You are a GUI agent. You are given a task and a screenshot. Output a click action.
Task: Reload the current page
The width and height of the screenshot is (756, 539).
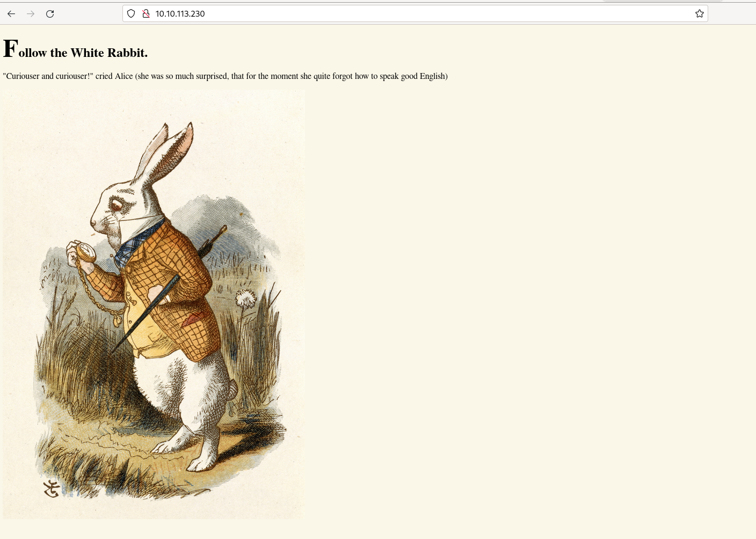[50, 13]
